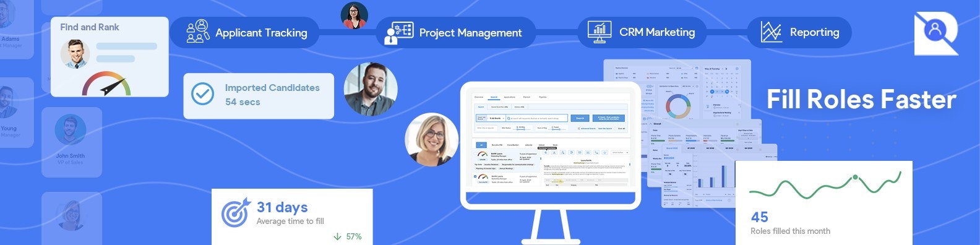Viewport: 980px width, 245px height.
Task: Click the man's avatar in Find and Rank card
Action: [75, 54]
